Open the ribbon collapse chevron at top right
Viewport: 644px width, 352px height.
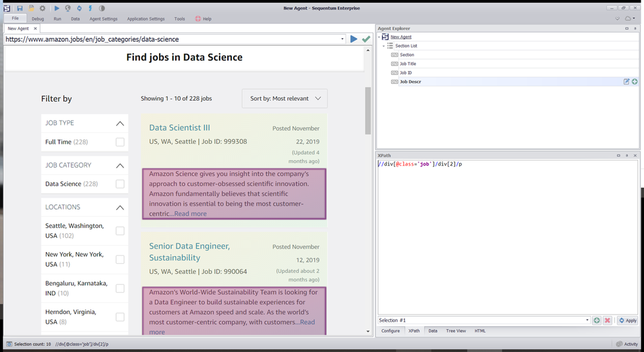618,19
